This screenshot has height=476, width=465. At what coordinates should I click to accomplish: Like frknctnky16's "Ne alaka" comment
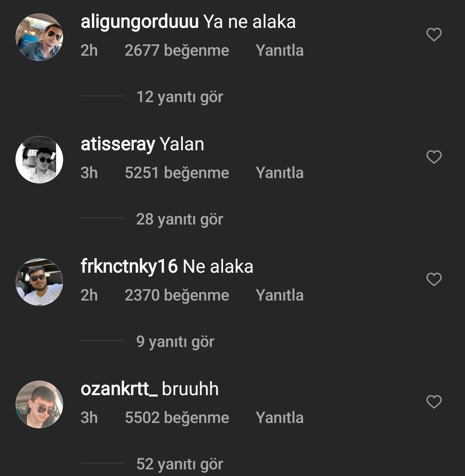(x=434, y=279)
